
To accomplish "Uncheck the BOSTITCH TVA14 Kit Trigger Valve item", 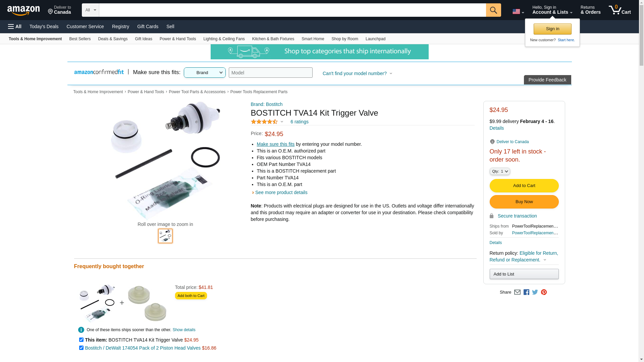I will pos(81,340).
